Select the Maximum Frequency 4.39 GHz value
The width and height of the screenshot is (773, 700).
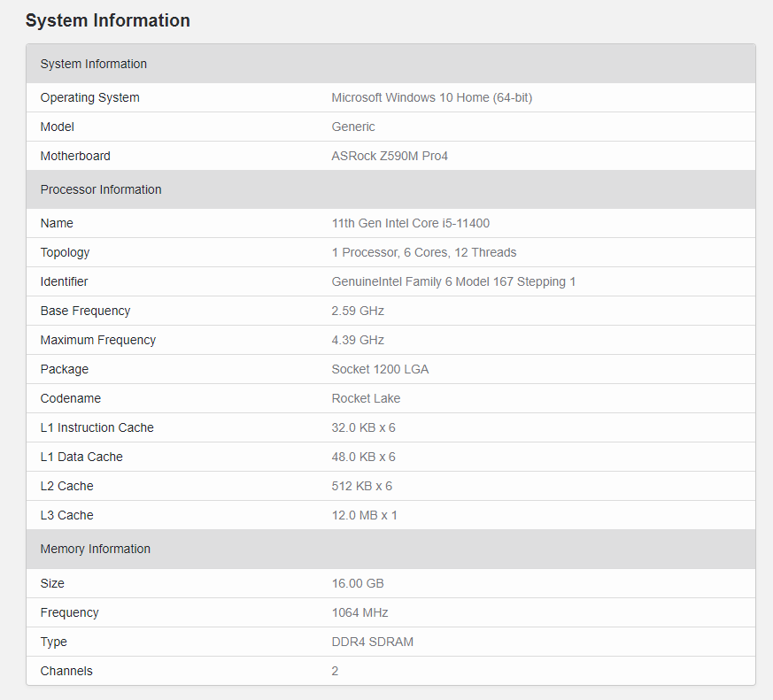pos(358,340)
